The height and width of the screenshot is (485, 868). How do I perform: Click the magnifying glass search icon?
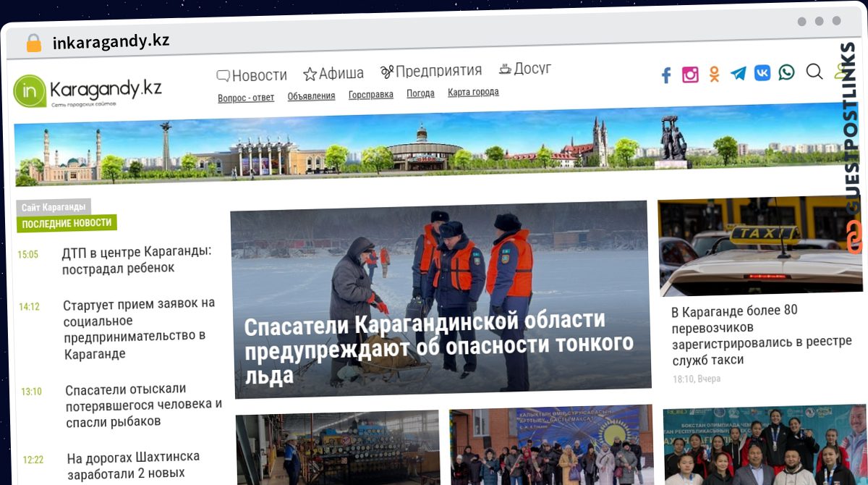coord(814,71)
